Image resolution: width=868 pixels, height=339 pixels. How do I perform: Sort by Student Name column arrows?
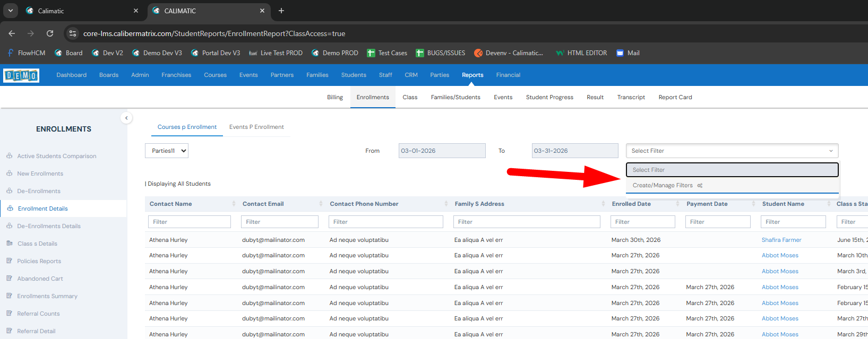pyautogui.click(x=829, y=204)
